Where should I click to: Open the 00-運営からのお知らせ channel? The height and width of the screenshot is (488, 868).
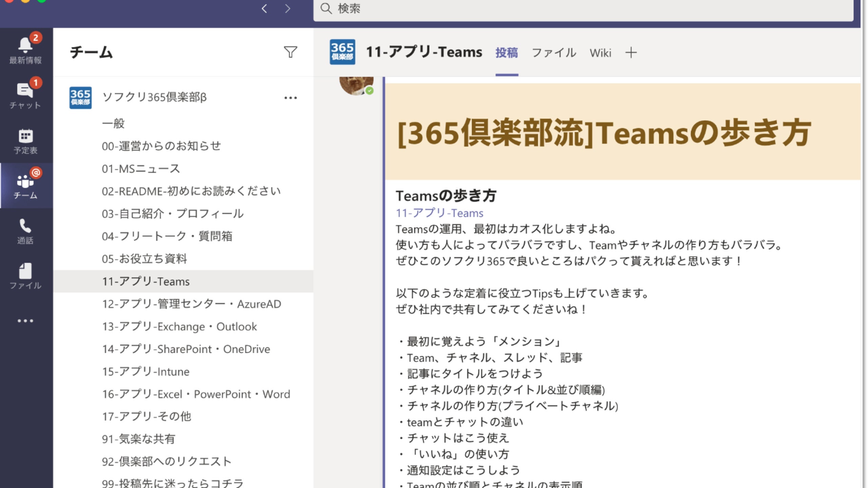[161, 146]
